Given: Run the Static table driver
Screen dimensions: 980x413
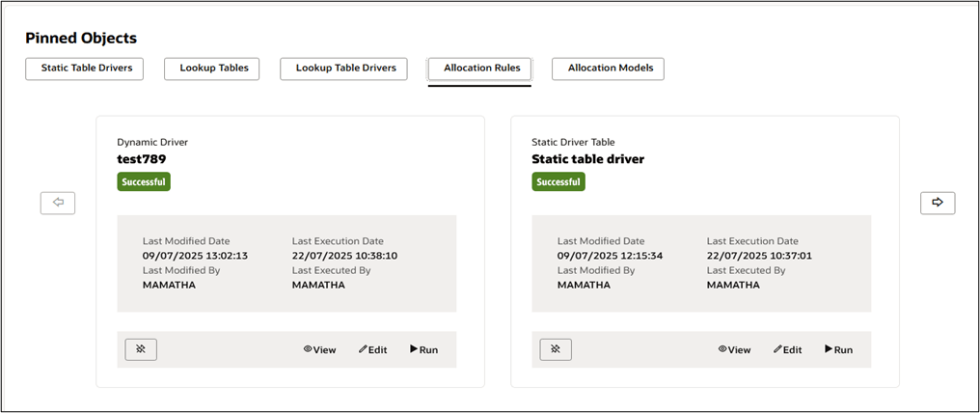Looking at the screenshot, I should 839,350.
